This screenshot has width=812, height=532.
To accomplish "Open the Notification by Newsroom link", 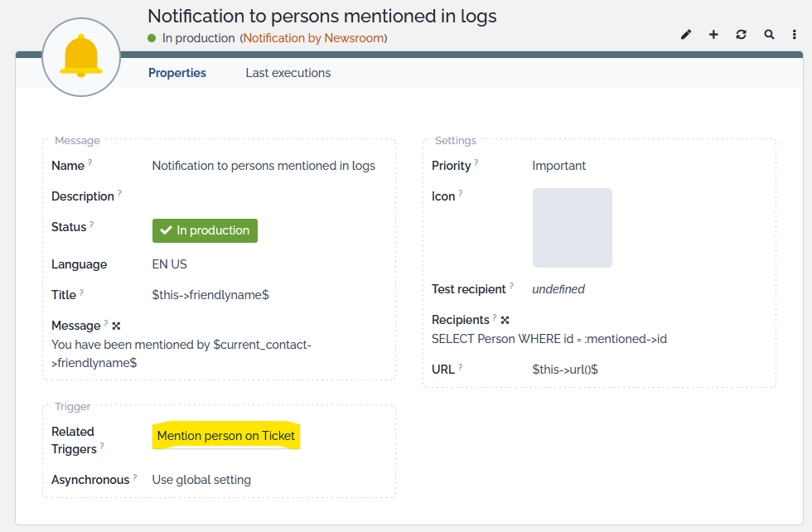I will coord(314,38).
